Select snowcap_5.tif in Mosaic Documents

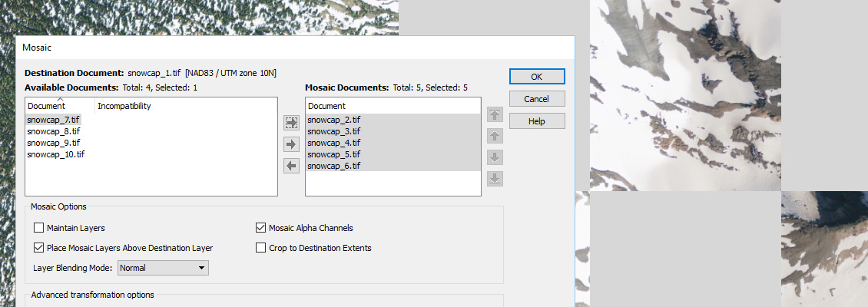pyautogui.click(x=393, y=154)
